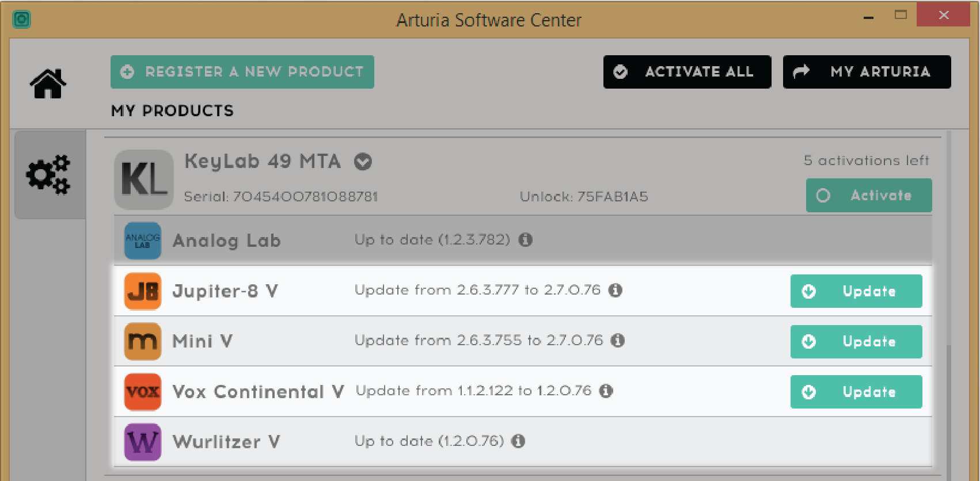This screenshot has height=481, width=980.
Task: Click 'Update from 1.1.2.122 to 1.2.0.76' text
Action: [x=474, y=391]
